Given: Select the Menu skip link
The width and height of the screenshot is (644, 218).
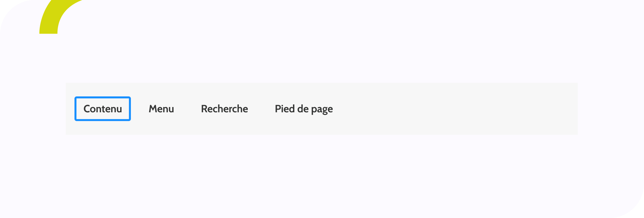Looking at the screenshot, I should (161, 109).
